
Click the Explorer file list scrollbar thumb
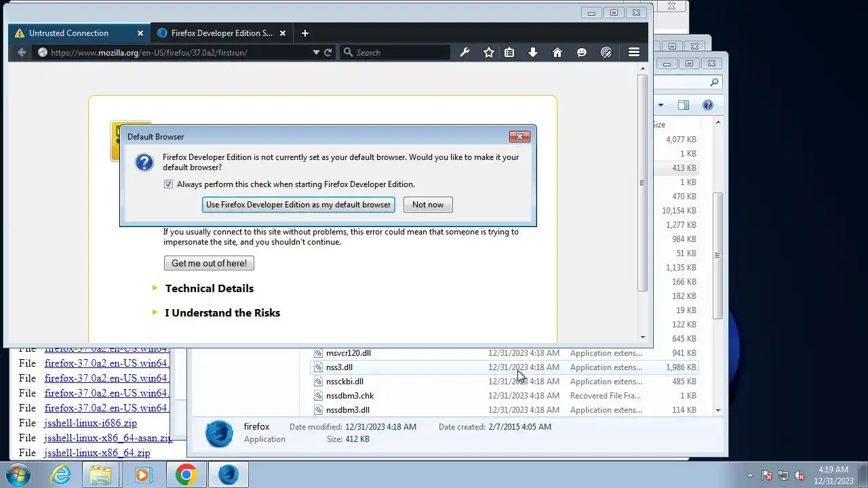pyautogui.click(x=717, y=256)
